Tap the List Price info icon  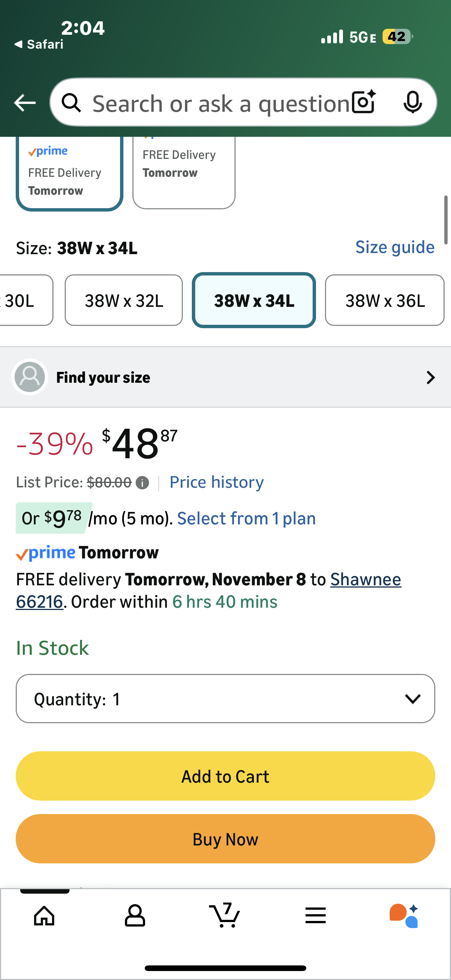(x=142, y=483)
